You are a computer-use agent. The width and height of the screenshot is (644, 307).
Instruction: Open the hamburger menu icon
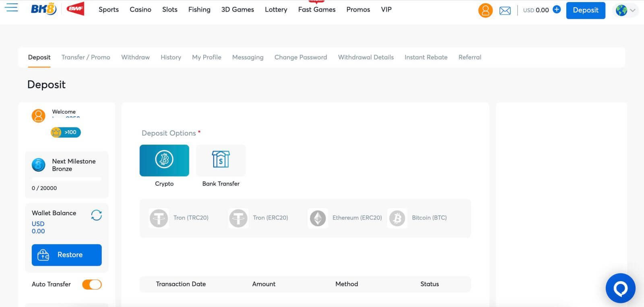point(11,8)
